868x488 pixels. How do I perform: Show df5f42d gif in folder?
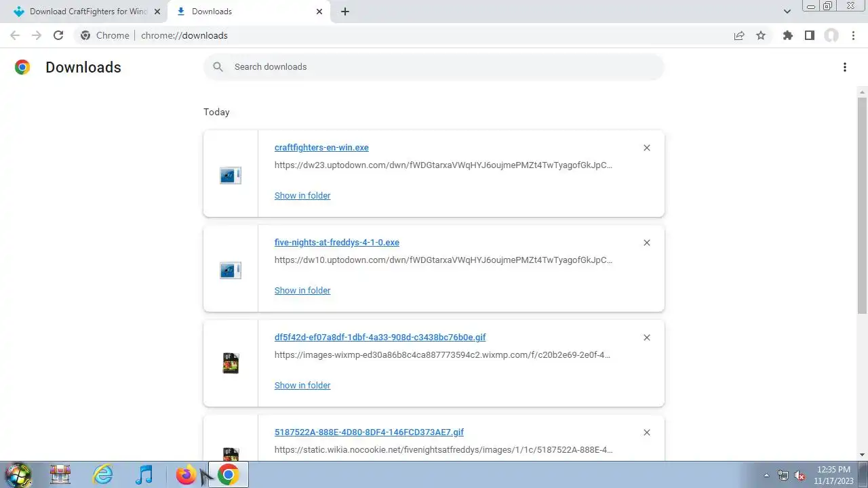point(302,386)
